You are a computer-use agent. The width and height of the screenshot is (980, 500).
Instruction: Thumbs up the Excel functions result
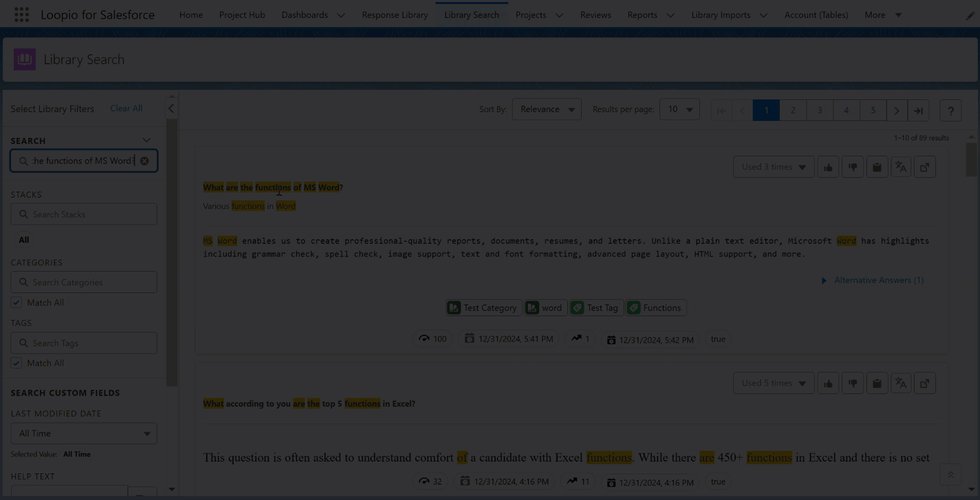(x=828, y=383)
